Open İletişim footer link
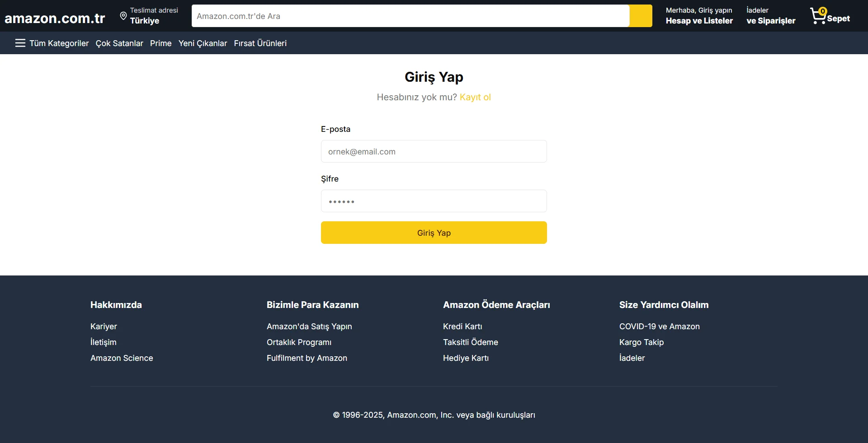Screen dimensions: 868x443 pyautogui.click(x=104, y=342)
